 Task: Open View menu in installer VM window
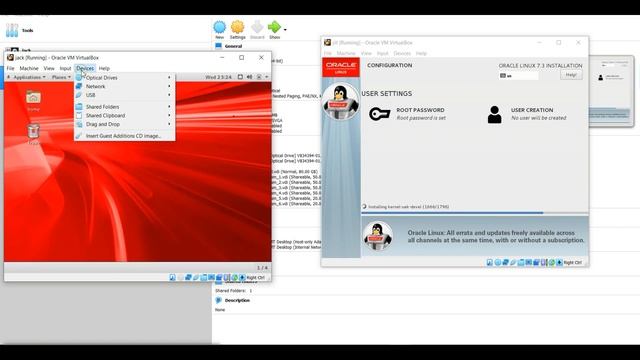tap(366, 53)
